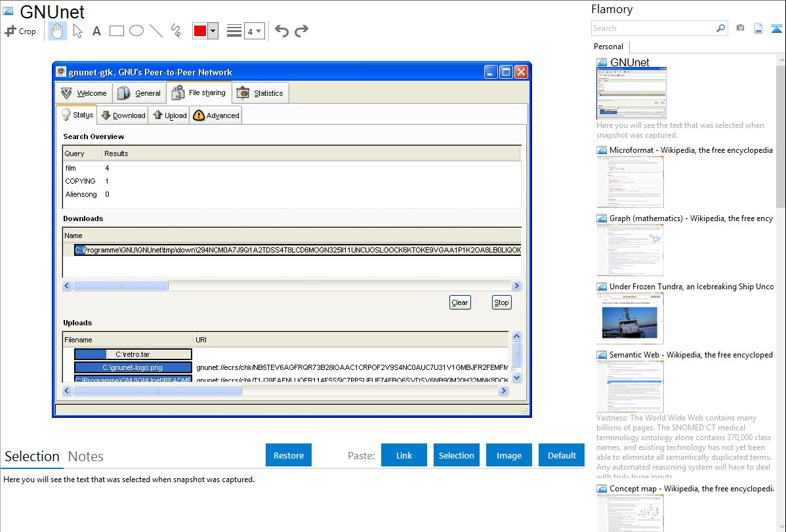786x532 pixels.
Task: Open the line width dropdown showing 4
Action: pos(255,31)
